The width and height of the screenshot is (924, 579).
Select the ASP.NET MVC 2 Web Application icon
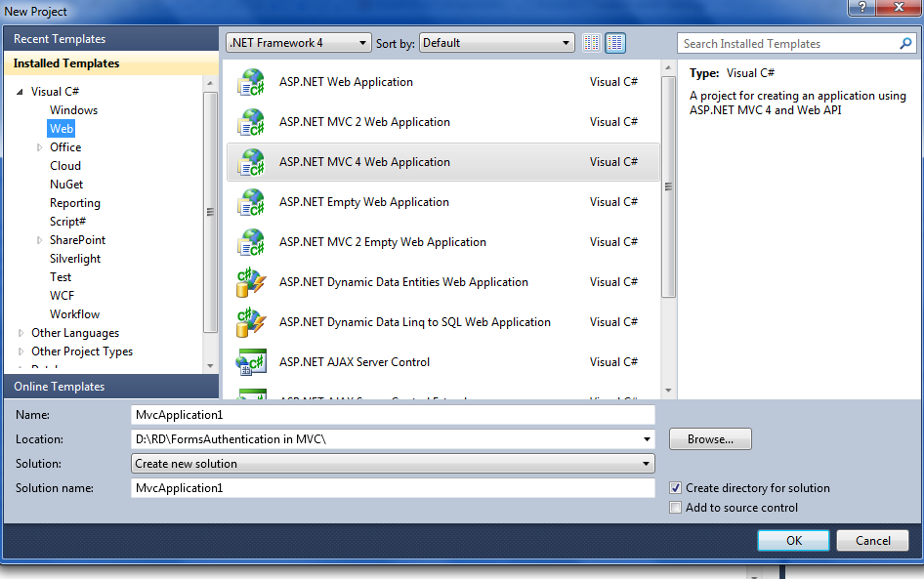click(251, 122)
